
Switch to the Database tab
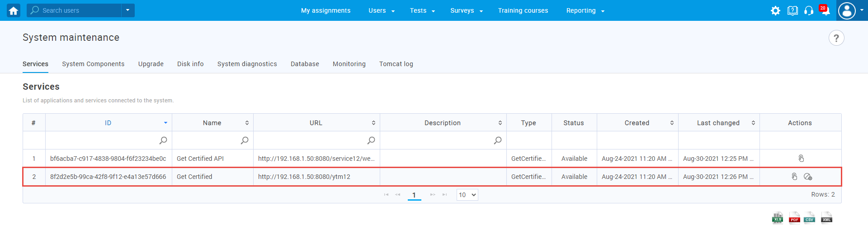pos(305,64)
